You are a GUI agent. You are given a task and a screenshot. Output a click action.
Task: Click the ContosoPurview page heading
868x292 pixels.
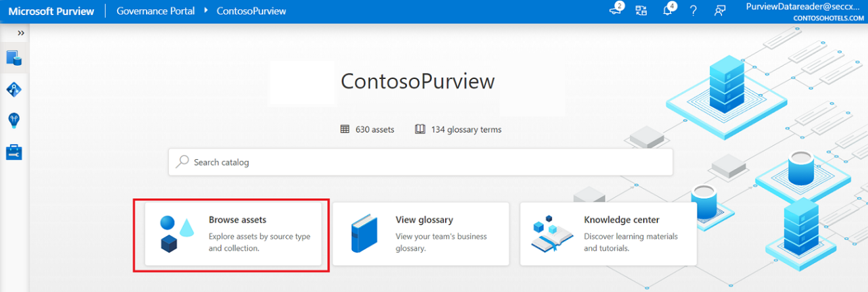point(418,82)
